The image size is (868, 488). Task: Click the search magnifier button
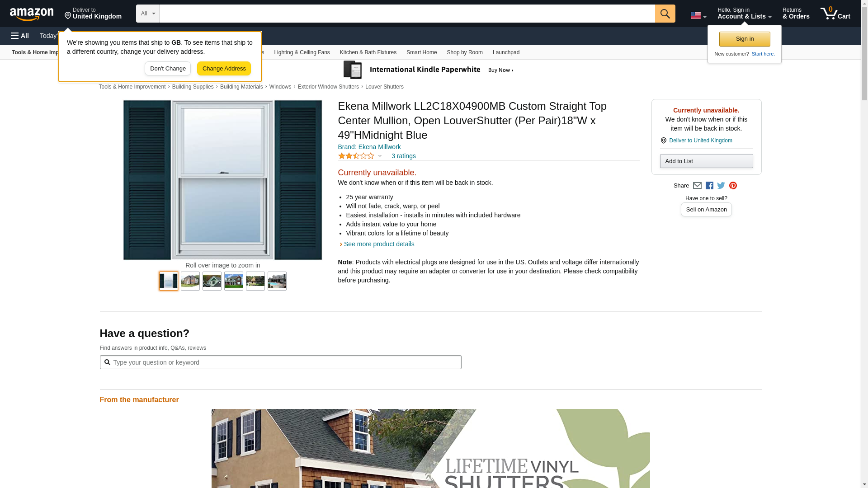pyautogui.click(x=665, y=14)
